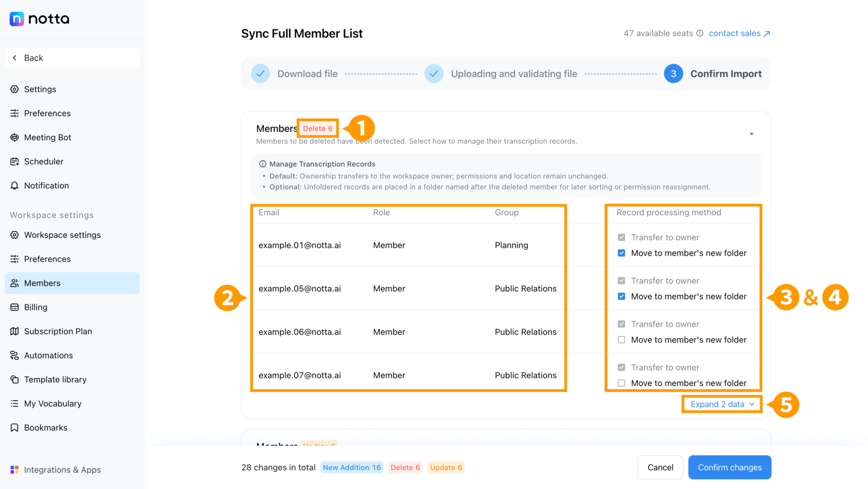
Task: Select Members in sidebar
Action: click(72, 283)
